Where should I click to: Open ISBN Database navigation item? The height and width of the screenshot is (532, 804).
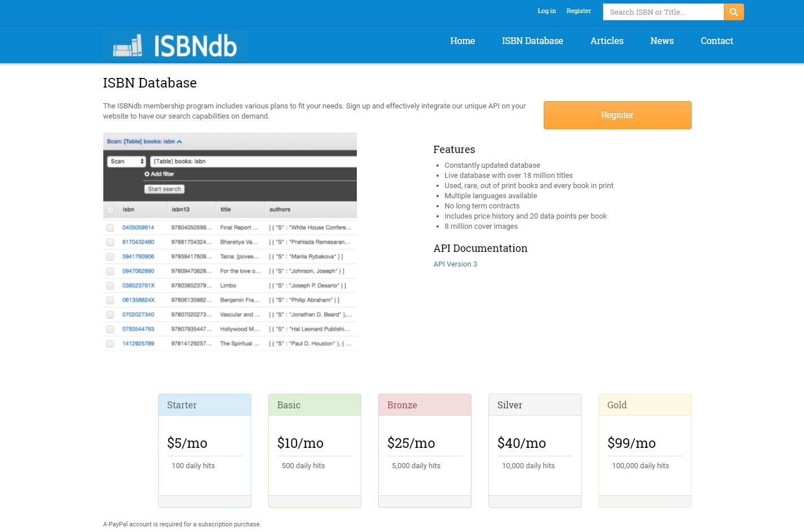click(x=532, y=41)
